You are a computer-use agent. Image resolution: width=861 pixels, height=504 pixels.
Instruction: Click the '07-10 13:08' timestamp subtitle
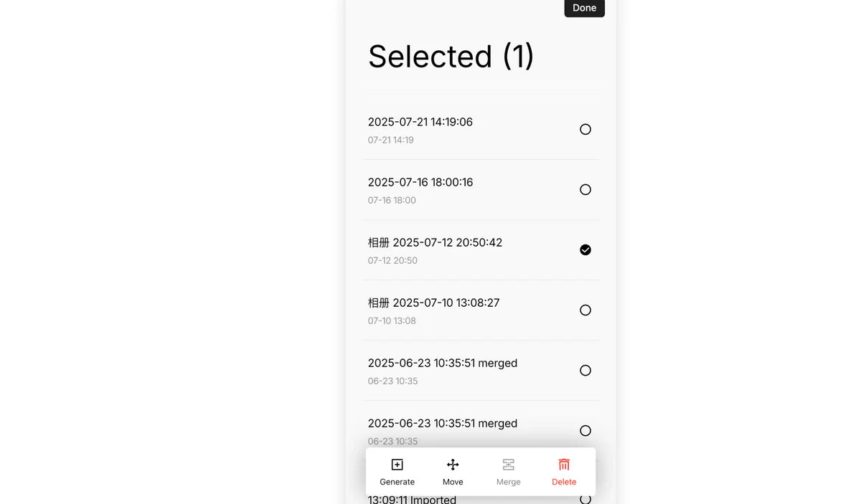pos(392,320)
